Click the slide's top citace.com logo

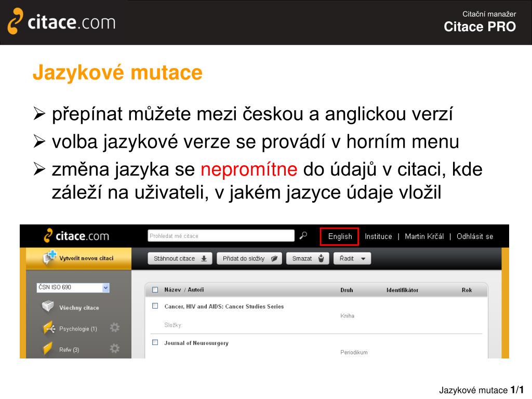pyautogui.click(x=61, y=21)
